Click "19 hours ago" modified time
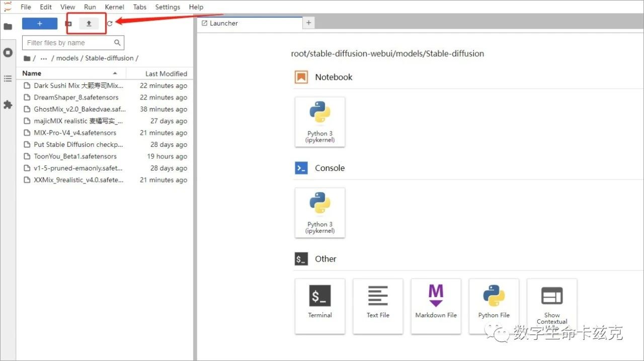 pyautogui.click(x=167, y=156)
